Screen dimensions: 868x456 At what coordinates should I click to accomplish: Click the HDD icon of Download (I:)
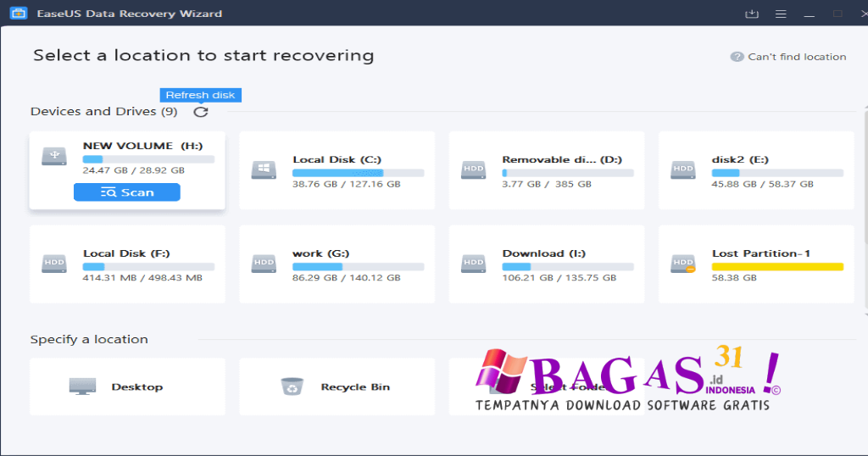[x=473, y=264]
